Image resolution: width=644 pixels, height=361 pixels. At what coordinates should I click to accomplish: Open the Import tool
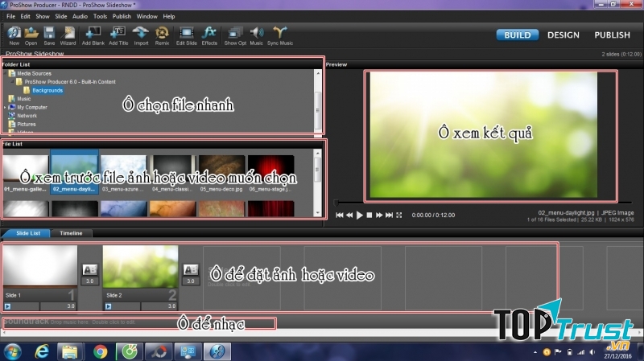coord(141,33)
